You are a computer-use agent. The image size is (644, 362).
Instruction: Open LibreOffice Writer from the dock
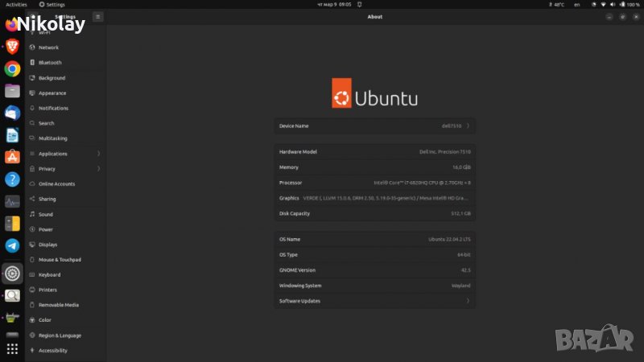click(12, 135)
